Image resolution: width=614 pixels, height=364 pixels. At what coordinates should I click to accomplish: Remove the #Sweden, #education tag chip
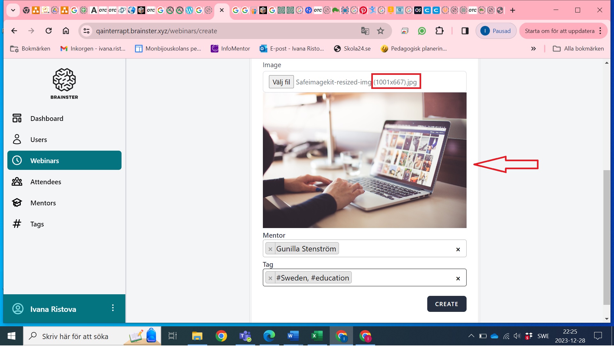(x=271, y=278)
